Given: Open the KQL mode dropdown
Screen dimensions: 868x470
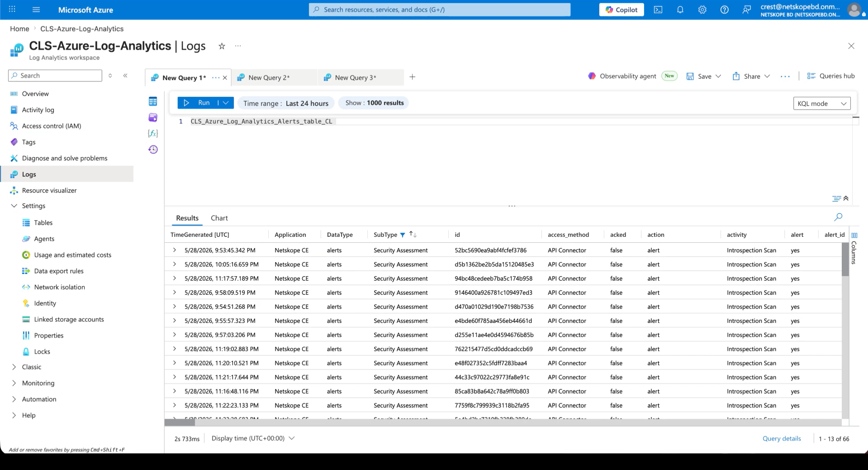Looking at the screenshot, I should (822, 103).
